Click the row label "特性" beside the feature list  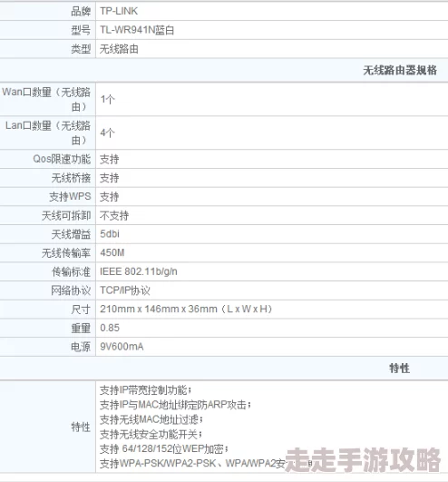click(81, 427)
